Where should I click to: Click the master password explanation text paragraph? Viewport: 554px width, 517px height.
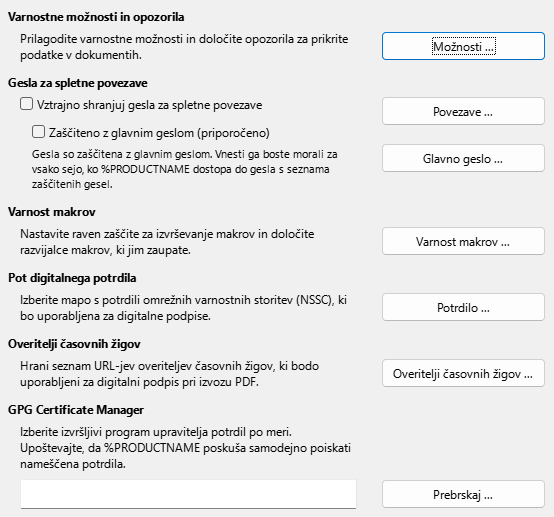[x=185, y=169]
